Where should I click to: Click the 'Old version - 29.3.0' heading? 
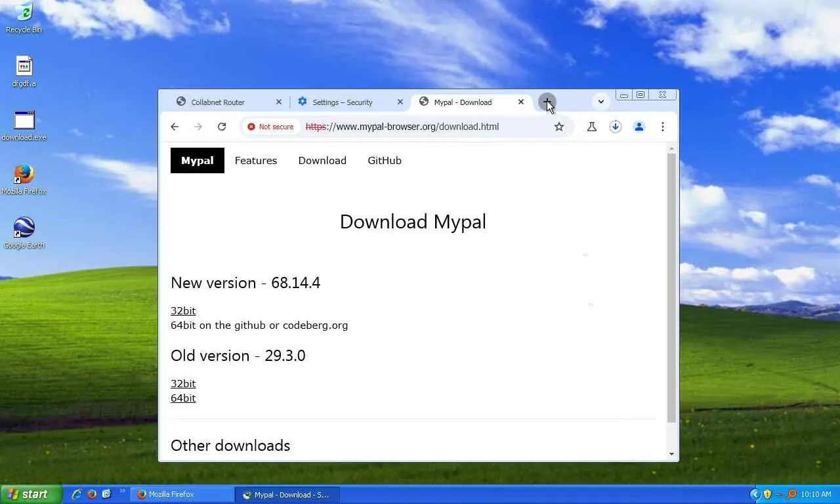click(x=238, y=356)
